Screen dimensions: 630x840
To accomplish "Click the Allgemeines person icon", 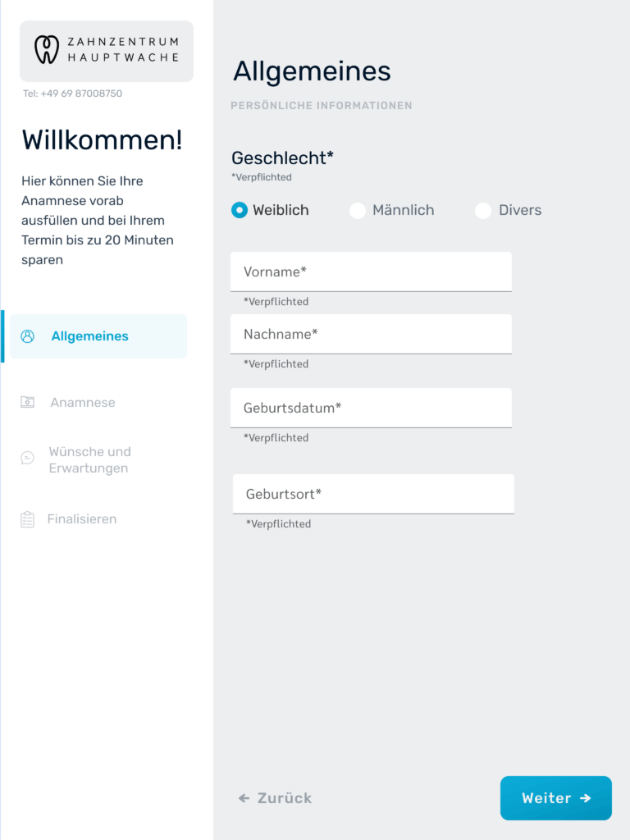I will point(28,336).
